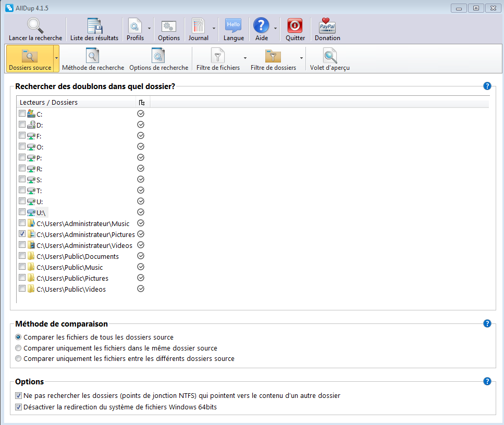Select compare only within same source folder
This screenshot has height=425, width=504.
coord(19,348)
